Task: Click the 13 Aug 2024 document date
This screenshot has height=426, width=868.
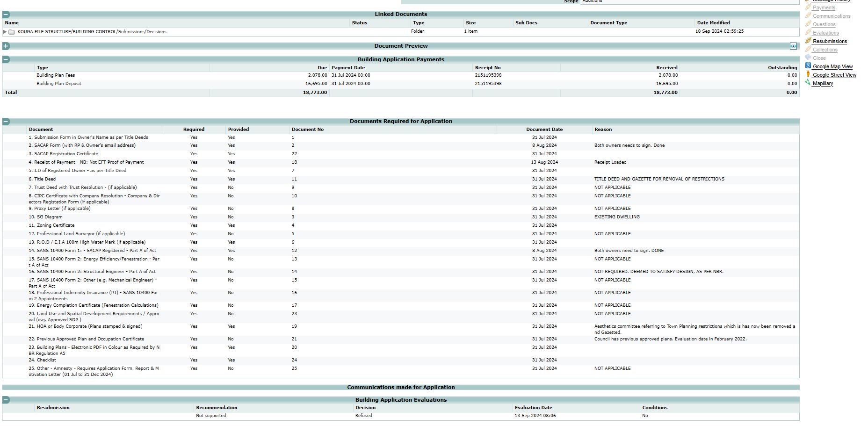Action: pos(544,162)
